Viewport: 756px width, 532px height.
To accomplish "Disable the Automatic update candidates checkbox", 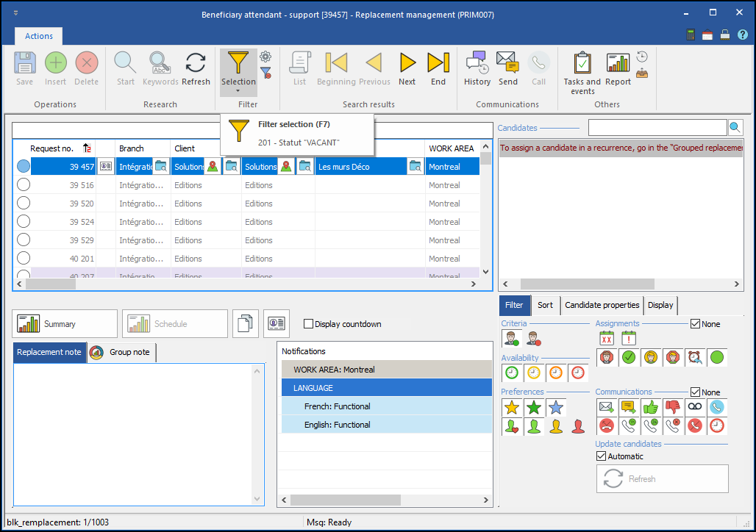I will 602,456.
